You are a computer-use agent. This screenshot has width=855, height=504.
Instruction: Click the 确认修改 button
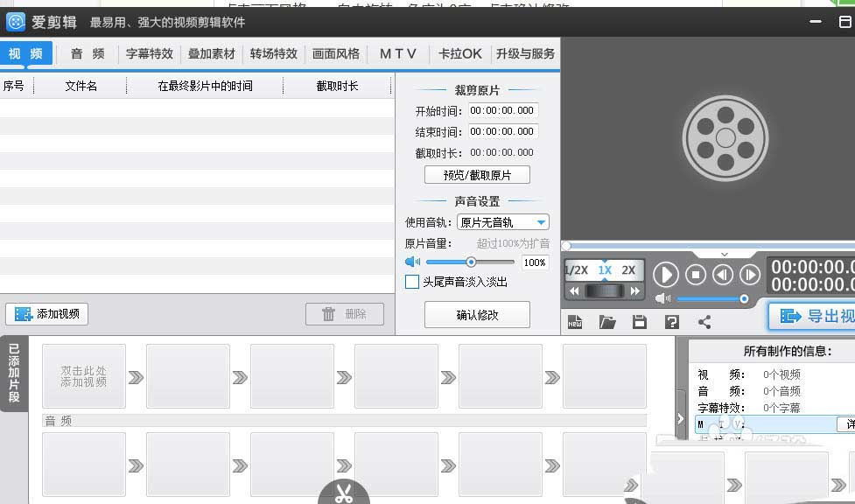pos(477,315)
